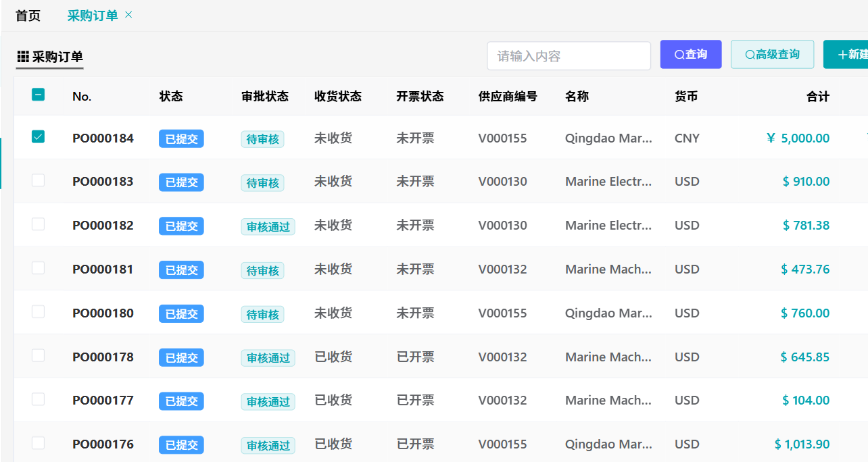Screen dimensions: 868x462
Task: Select the 采购订单 tab
Action: (x=92, y=16)
